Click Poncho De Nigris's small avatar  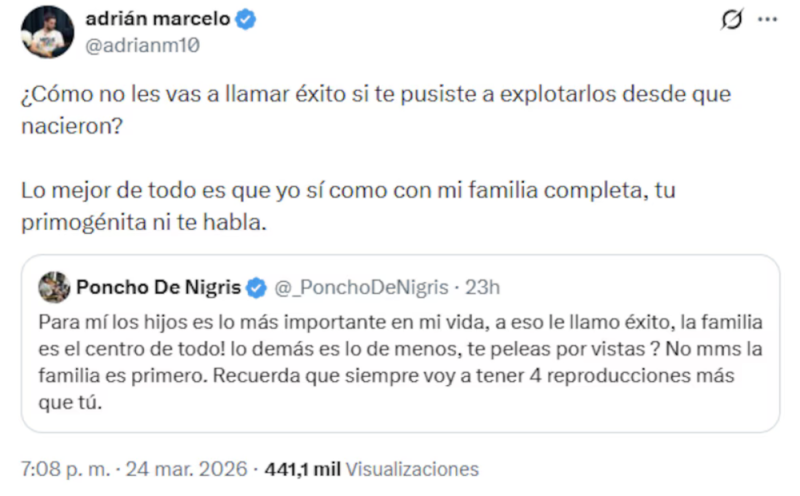[x=54, y=288]
